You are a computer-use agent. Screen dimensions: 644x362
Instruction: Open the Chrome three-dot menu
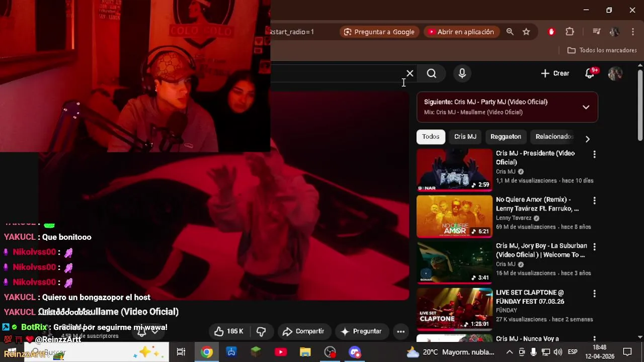632,32
